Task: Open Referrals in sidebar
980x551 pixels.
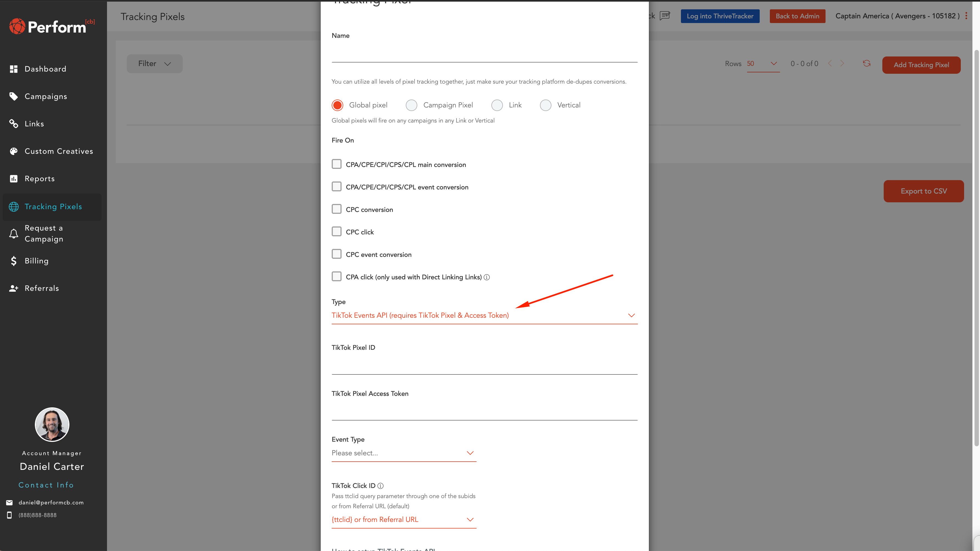Action: tap(52, 288)
